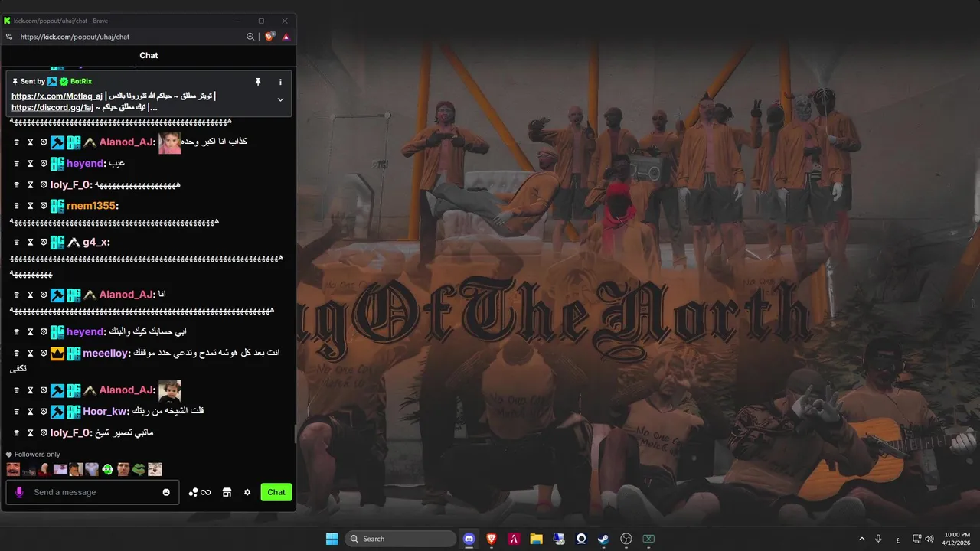The image size is (980, 551).
Task: Open pinned message three-dot options menu
Action: [280, 81]
